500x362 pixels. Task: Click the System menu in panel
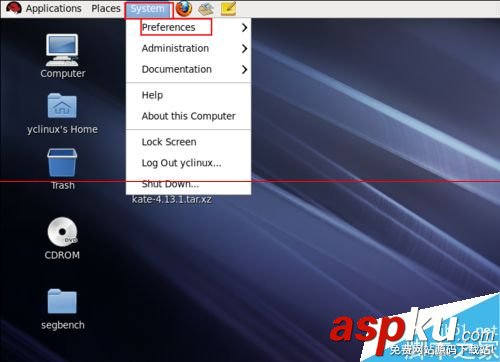pyautogui.click(x=147, y=9)
